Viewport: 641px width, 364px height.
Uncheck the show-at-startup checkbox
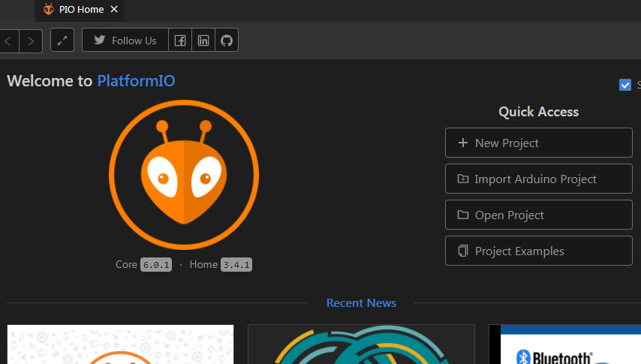(625, 85)
